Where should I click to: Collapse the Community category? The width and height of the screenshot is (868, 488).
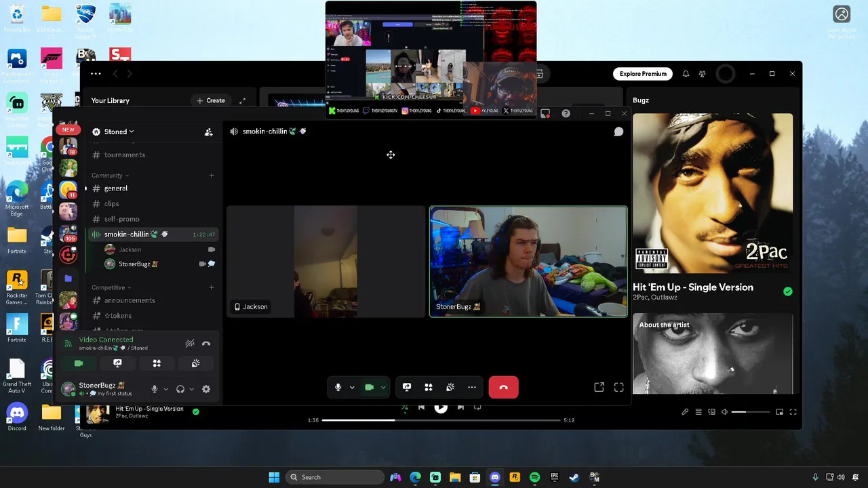tap(110, 176)
